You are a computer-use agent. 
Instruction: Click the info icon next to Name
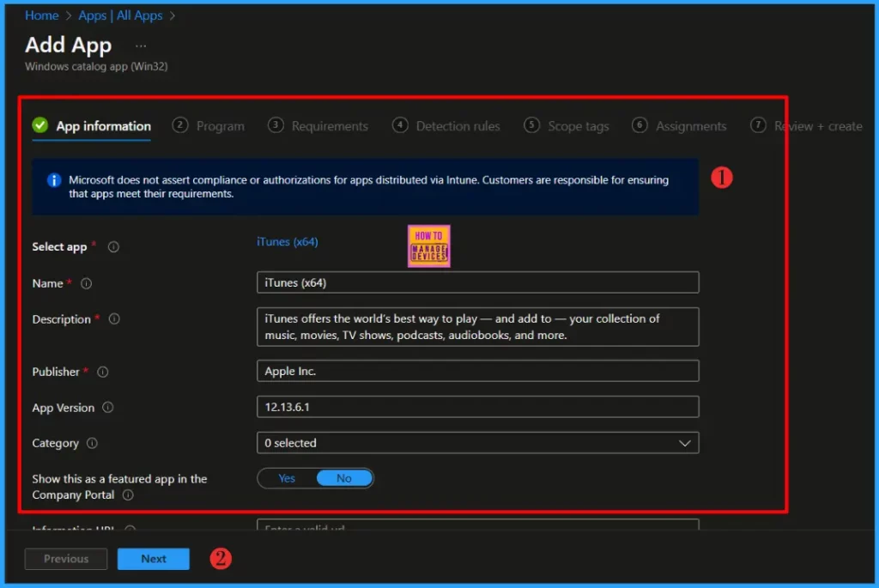coord(86,283)
